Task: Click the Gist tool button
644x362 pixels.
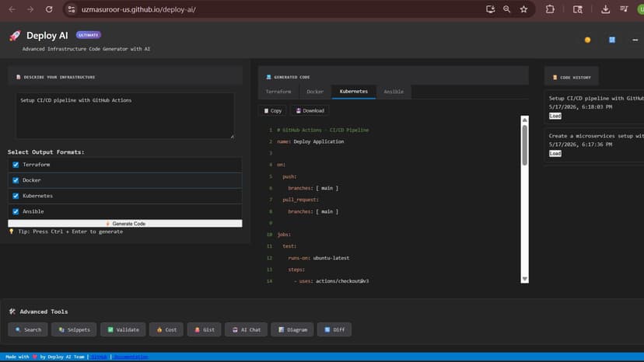Action: 204,329
